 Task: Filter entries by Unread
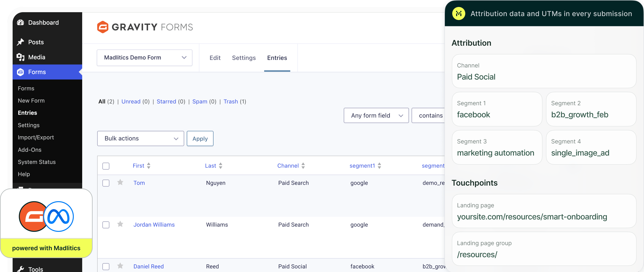[x=131, y=102]
